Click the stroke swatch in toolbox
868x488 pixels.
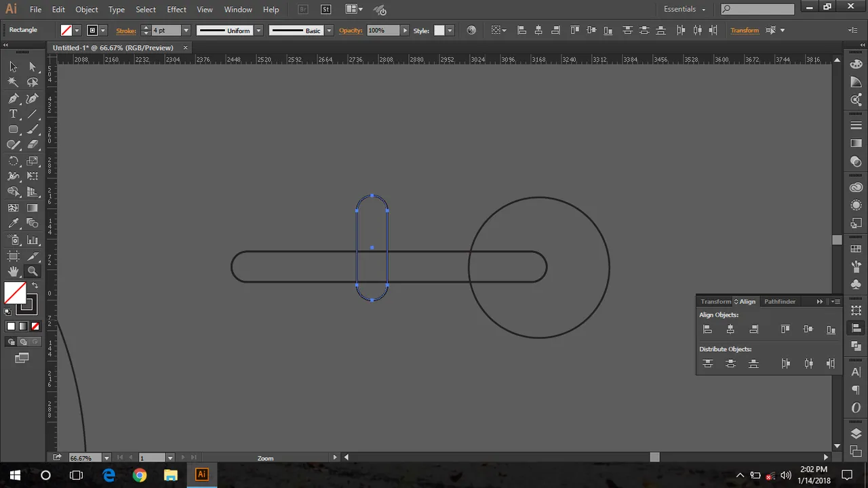26,304
